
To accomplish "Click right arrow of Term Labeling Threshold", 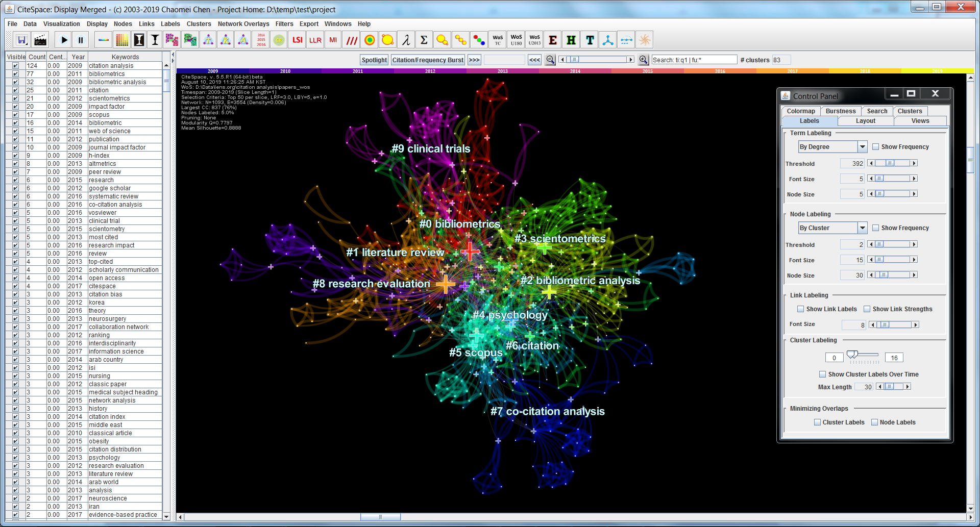I will (914, 163).
